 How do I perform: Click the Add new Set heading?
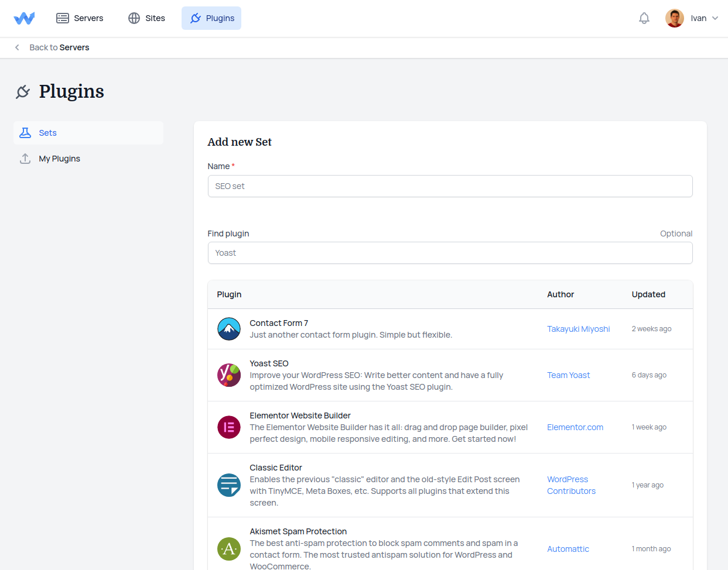[240, 142]
